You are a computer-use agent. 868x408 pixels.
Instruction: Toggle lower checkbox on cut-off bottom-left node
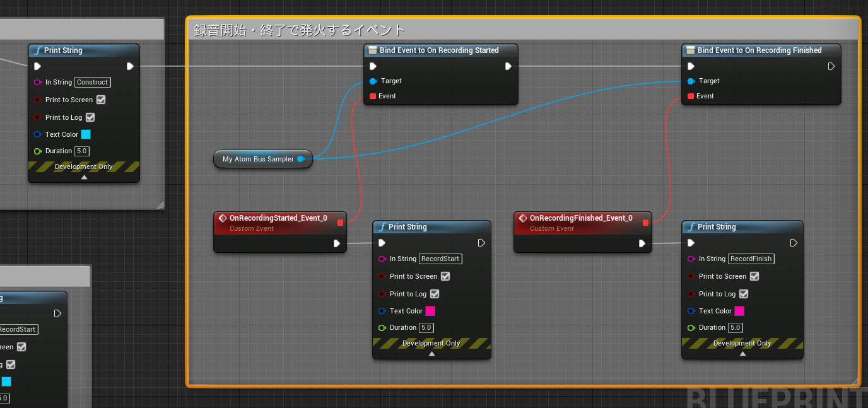coord(11,364)
